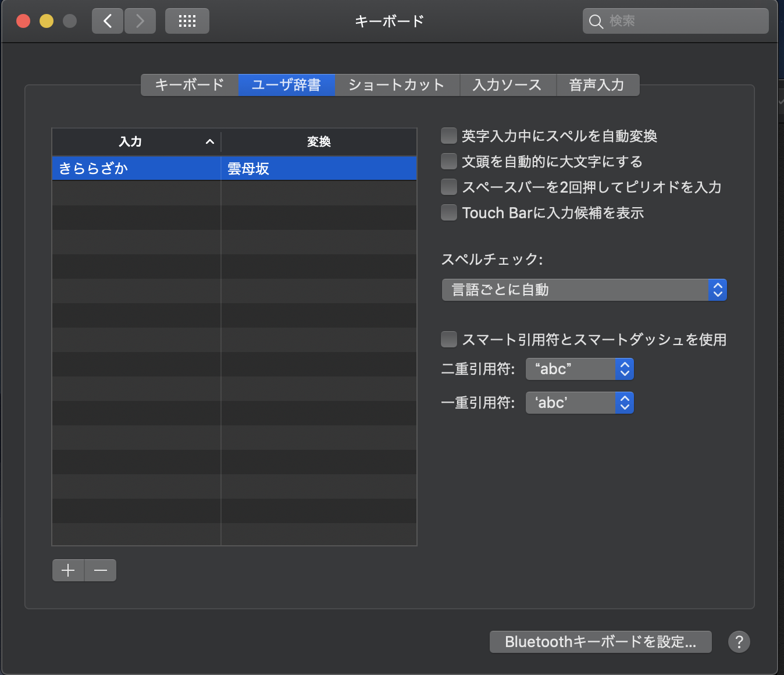Open the 音声入力 tab

(x=597, y=85)
